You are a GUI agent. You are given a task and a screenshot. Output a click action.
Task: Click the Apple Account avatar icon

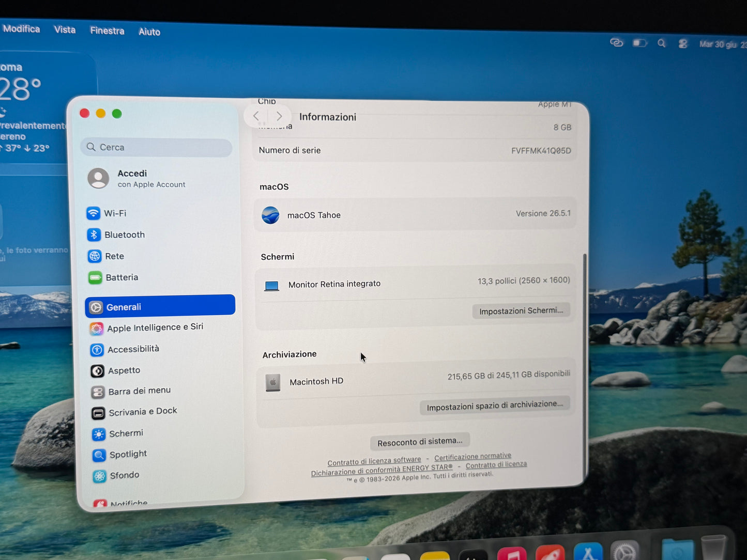pos(98,178)
